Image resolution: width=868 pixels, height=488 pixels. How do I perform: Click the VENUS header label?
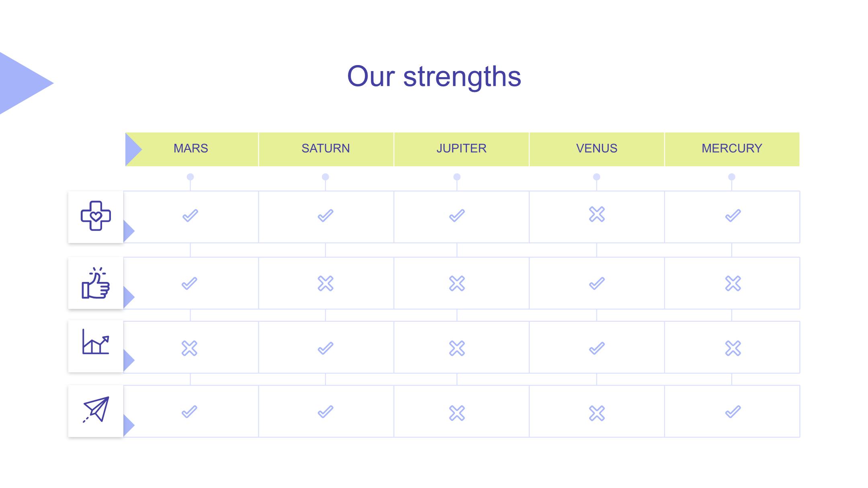click(597, 149)
